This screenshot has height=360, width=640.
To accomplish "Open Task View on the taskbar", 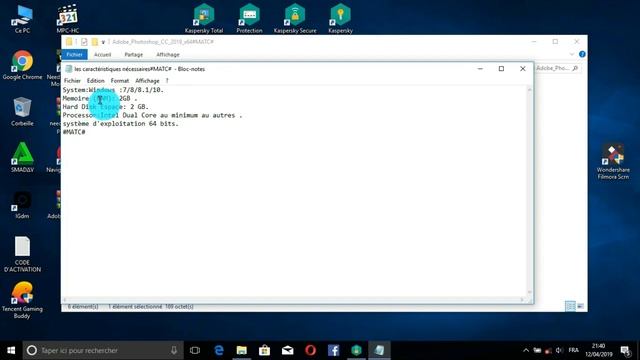I will pos(195,350).
